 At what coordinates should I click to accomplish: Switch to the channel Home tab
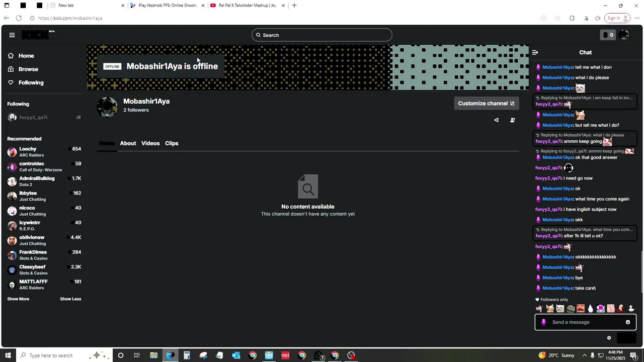(x=107, y=143)
